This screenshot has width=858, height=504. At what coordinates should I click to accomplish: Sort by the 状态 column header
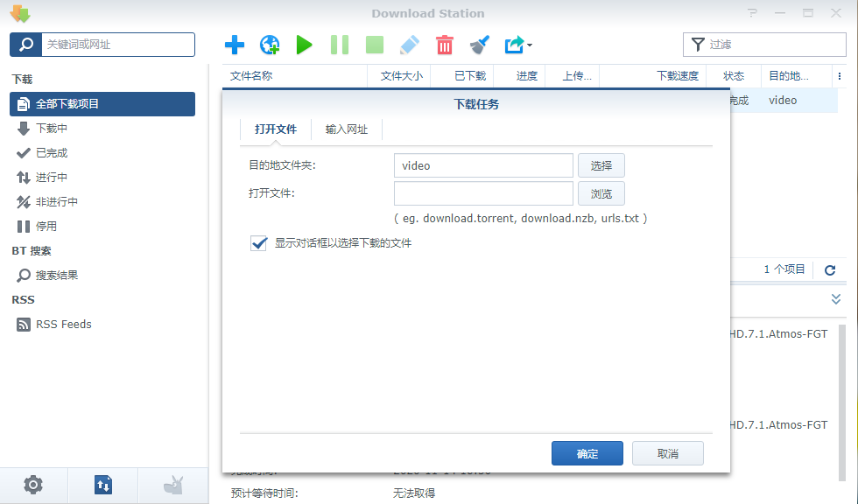pos(734,76)
